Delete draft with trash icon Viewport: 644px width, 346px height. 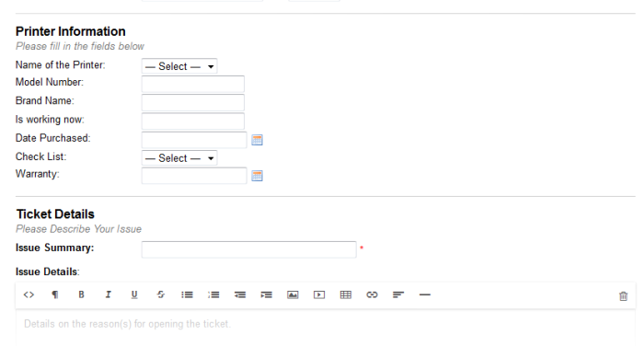coord(624,296)
